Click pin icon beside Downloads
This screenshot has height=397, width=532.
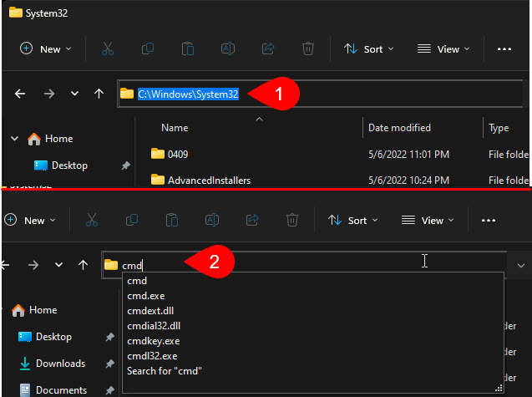(109, 364)
